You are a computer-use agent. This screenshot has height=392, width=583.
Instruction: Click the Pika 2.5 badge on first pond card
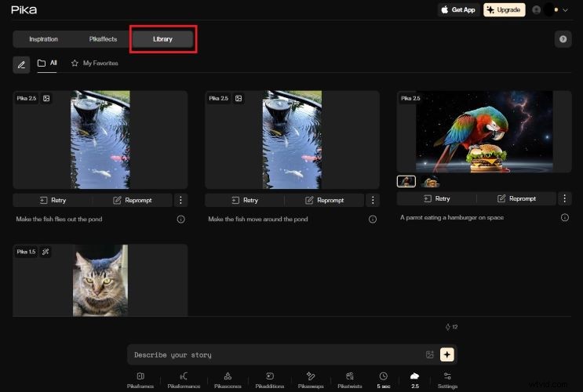click(27, 99)
